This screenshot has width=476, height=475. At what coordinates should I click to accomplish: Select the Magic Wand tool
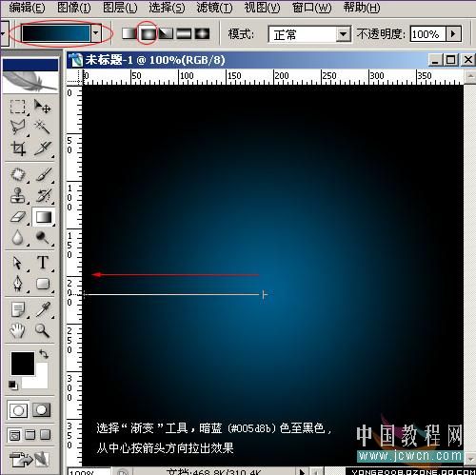43,127
